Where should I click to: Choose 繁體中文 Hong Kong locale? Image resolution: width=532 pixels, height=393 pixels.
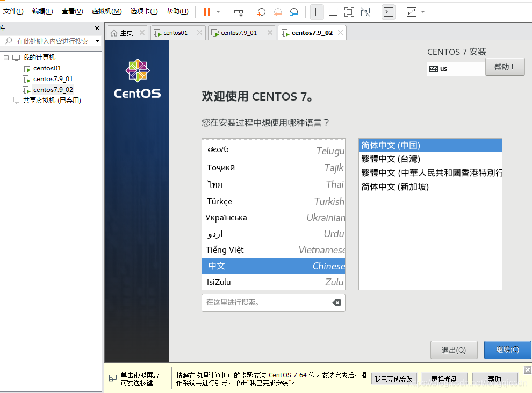coord(430,173)
